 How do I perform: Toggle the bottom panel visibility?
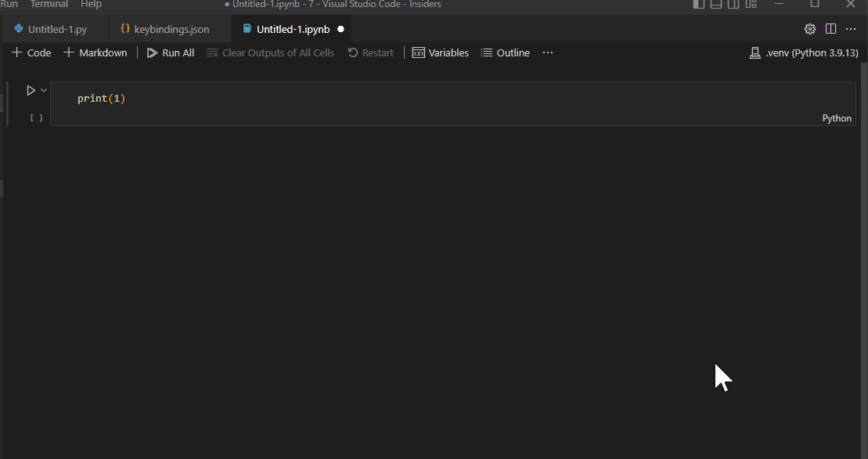715,5
